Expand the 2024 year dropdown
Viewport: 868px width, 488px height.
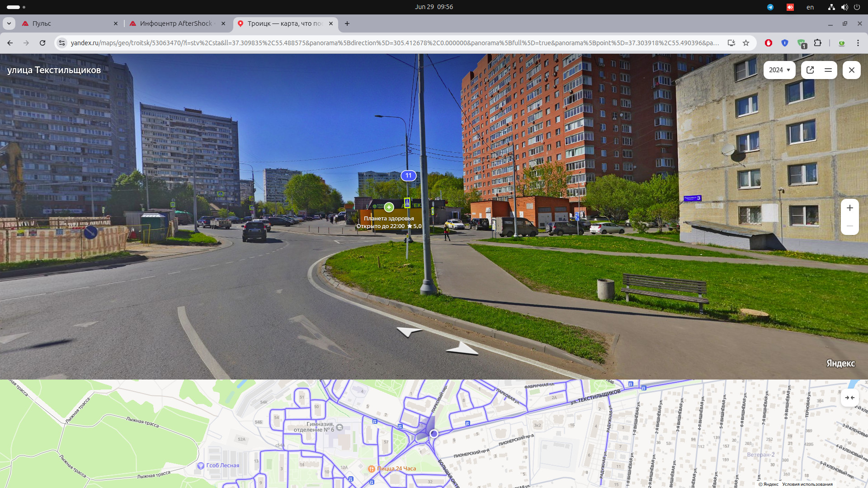(779, 70)
